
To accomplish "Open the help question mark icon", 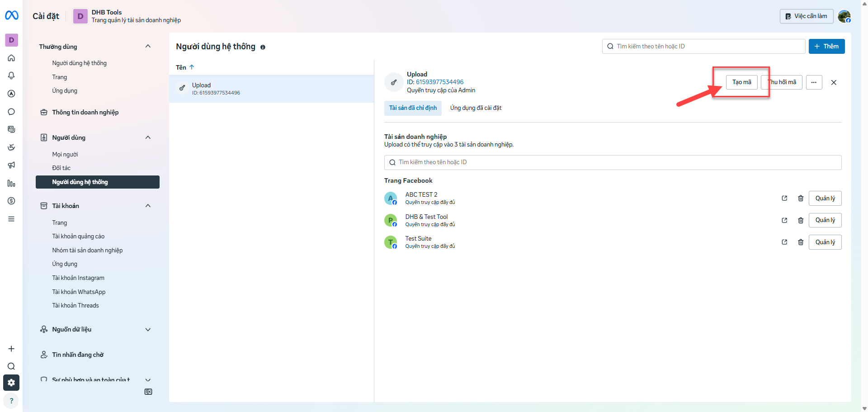I will [x=11, y=401].
